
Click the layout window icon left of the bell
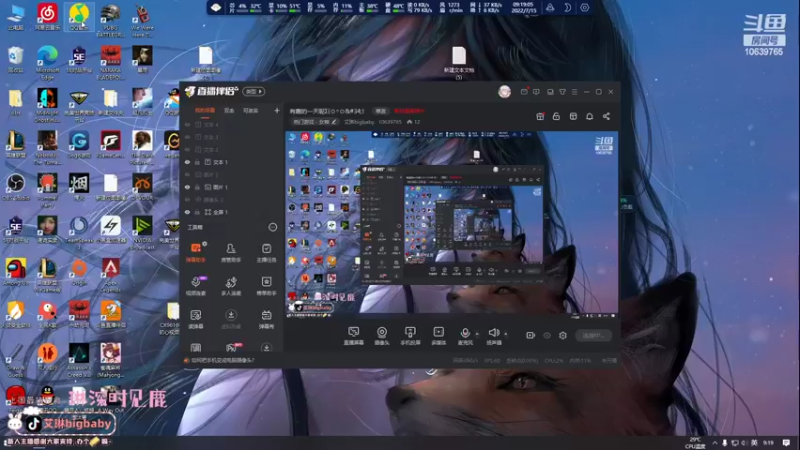coord(573,116)
